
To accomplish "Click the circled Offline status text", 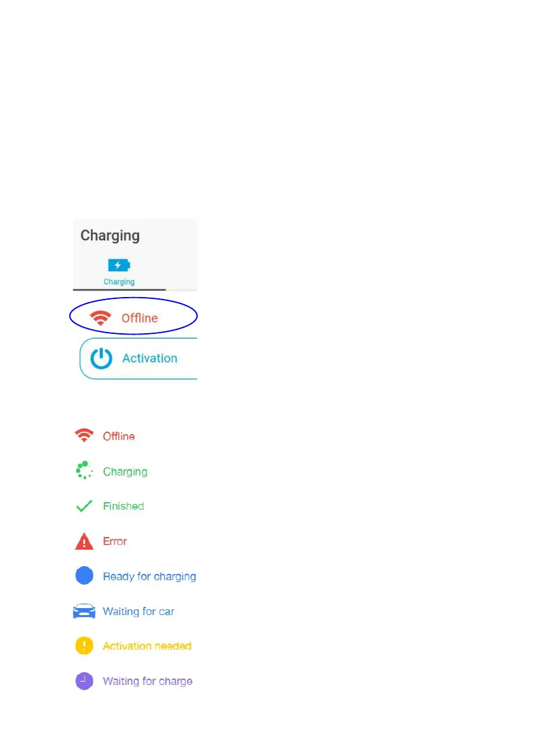I will 139,318.
